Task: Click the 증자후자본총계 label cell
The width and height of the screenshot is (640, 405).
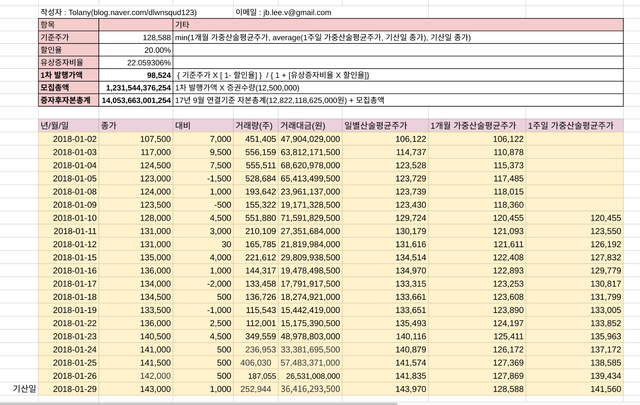Action: [x=69, y=100]
